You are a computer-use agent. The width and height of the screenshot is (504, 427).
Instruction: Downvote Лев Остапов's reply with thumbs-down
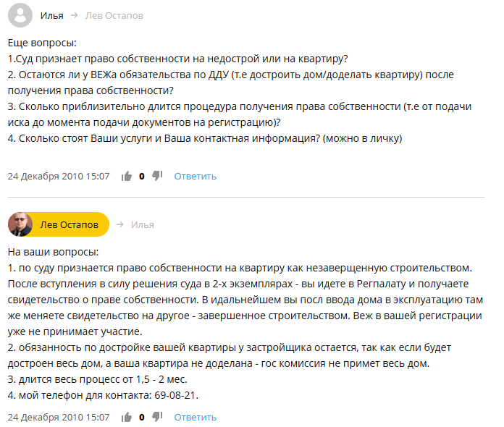[157, 417]
